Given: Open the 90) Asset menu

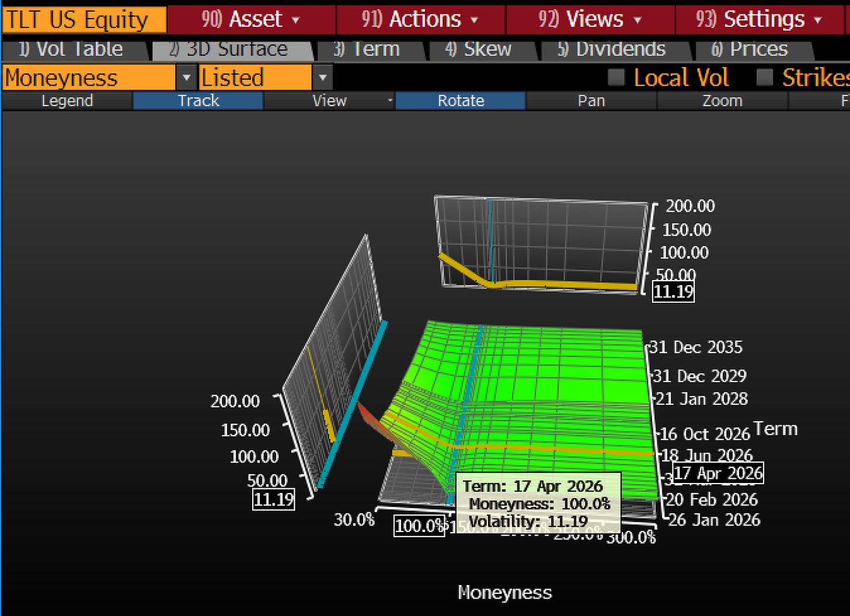Looking at the screenshot, I should click(251, 20).
